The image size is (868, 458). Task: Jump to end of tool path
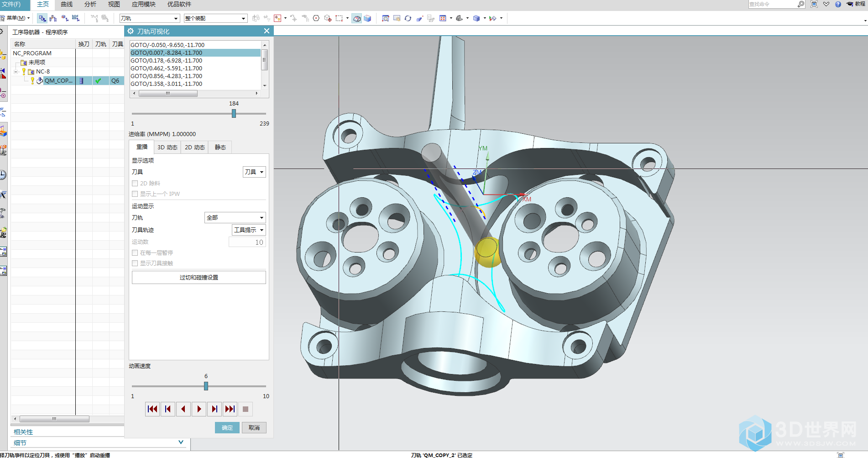230,409
